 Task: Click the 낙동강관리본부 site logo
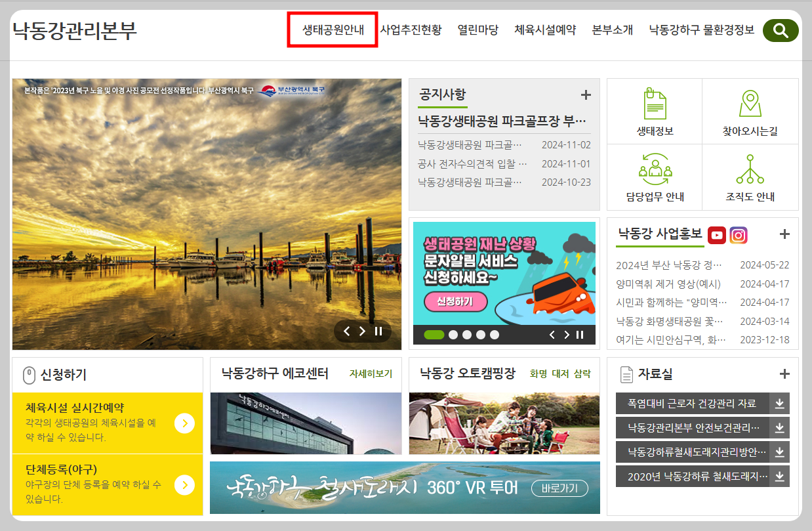[x=75, y=30]
